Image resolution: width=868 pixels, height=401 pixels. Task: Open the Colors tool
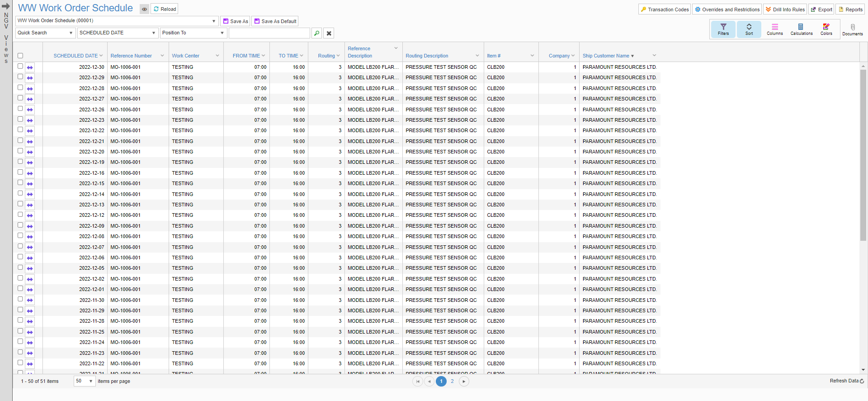(826, 29)
